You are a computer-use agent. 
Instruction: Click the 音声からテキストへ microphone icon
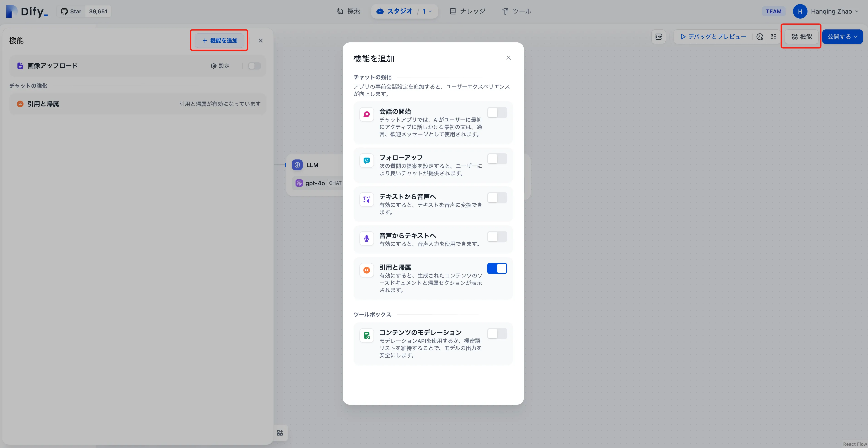click(x=367, y=238)
